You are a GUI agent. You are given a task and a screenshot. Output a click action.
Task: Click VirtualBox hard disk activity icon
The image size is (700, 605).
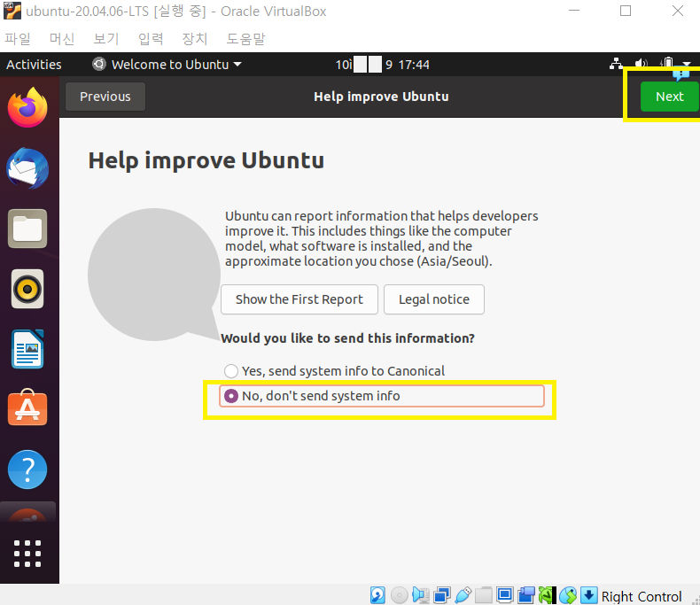pos(377,595)
